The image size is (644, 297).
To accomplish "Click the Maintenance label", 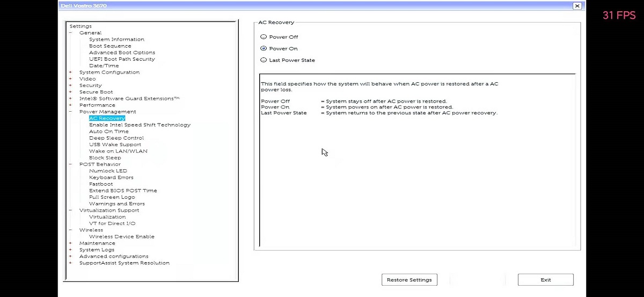I will [x=97, y=243].
